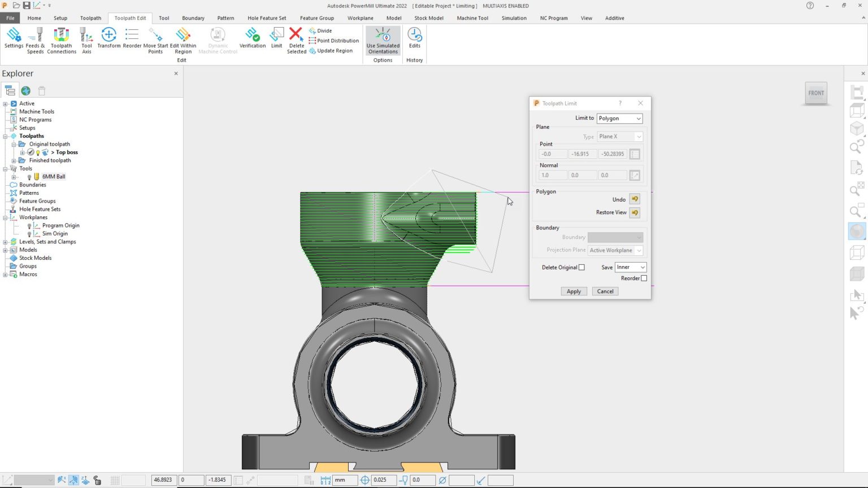Check the Reorder box in Toolpath Limit
The width and height of the screenshot is (868, 488).
coord(644,278)
